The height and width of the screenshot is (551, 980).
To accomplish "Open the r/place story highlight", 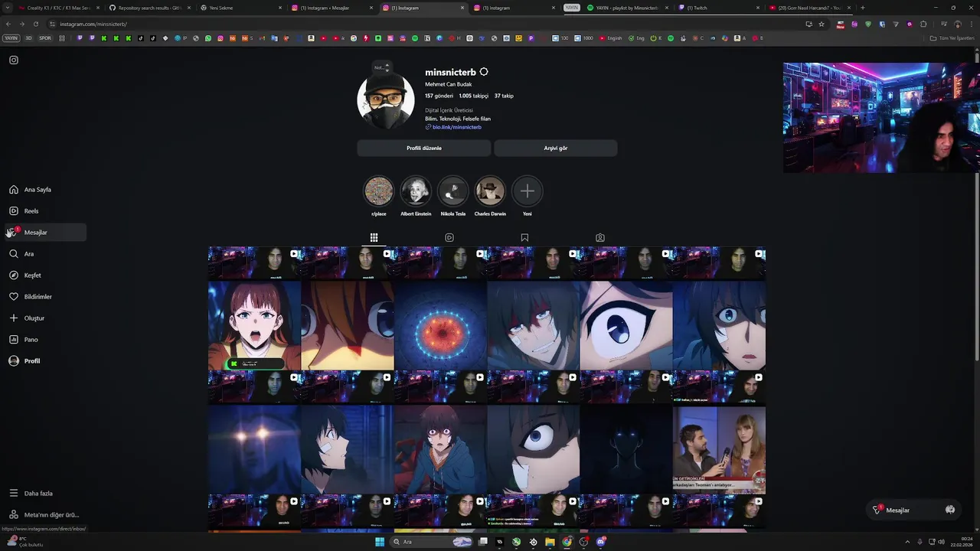I will point(378,191).
